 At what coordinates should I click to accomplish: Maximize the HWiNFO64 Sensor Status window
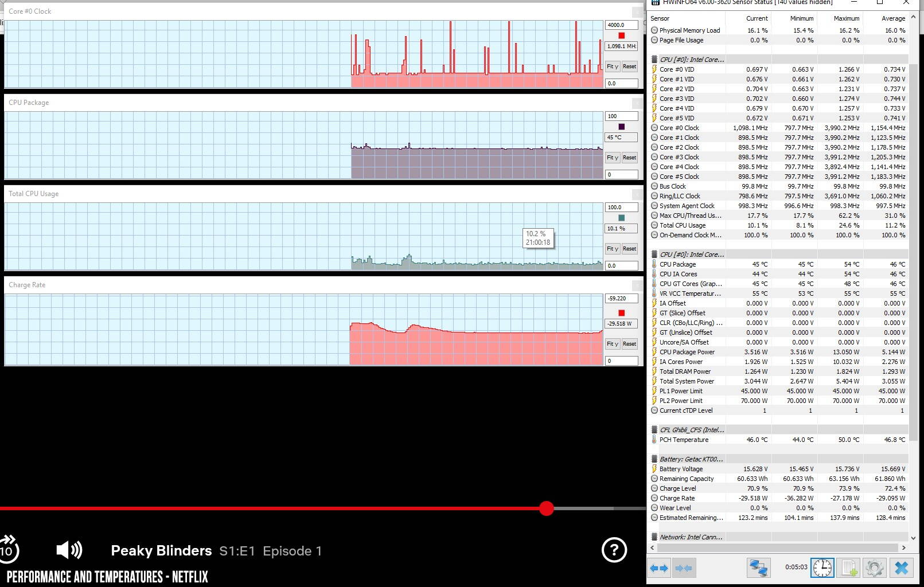click(880, 2)
